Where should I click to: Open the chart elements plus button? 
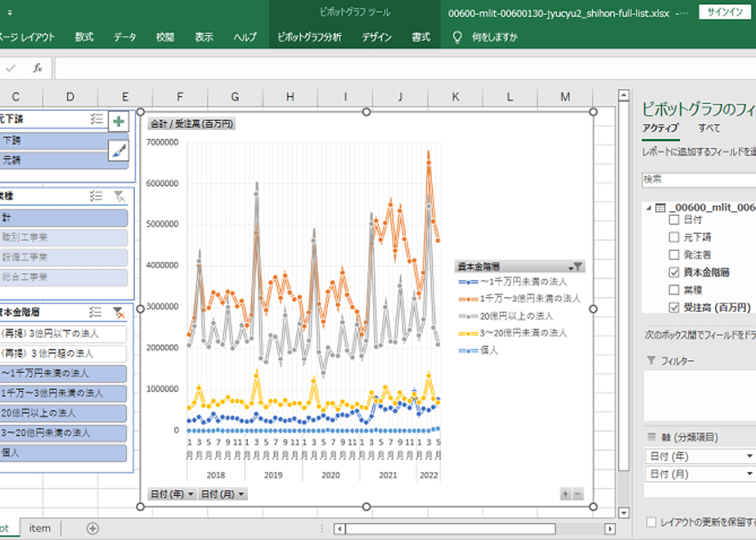tap(119, 121)
